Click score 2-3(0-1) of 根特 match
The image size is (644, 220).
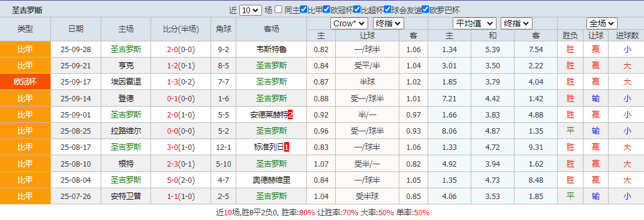[x=180, y=164]
